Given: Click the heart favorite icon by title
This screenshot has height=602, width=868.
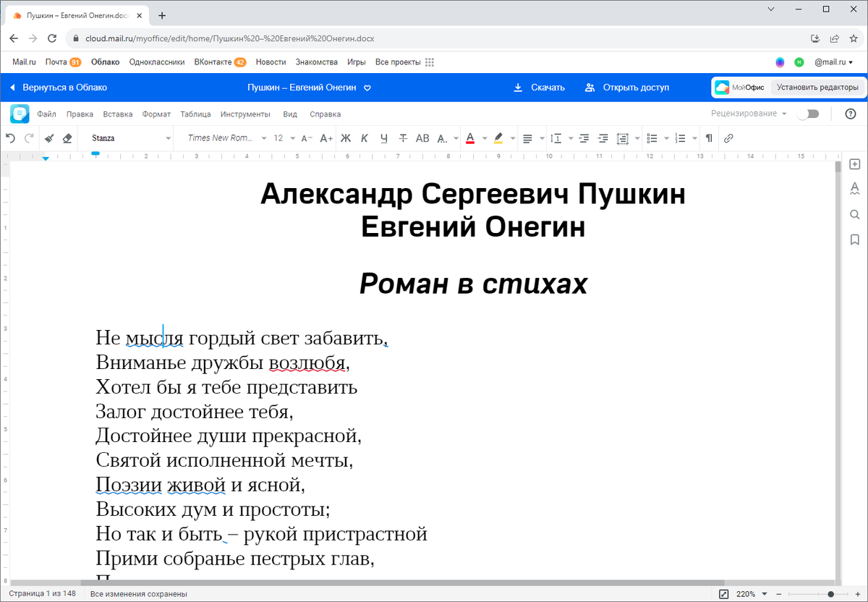Looking at the screenshot, I should point(367,88).
